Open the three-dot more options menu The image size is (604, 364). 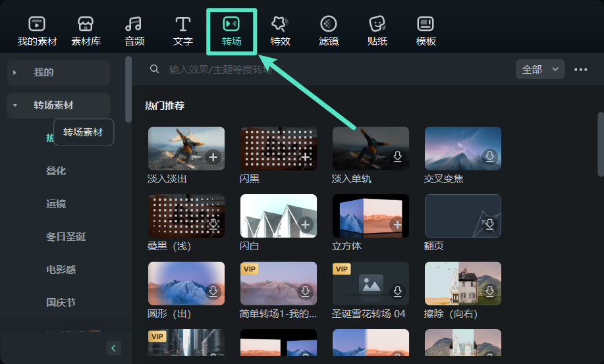pos(580,70)
